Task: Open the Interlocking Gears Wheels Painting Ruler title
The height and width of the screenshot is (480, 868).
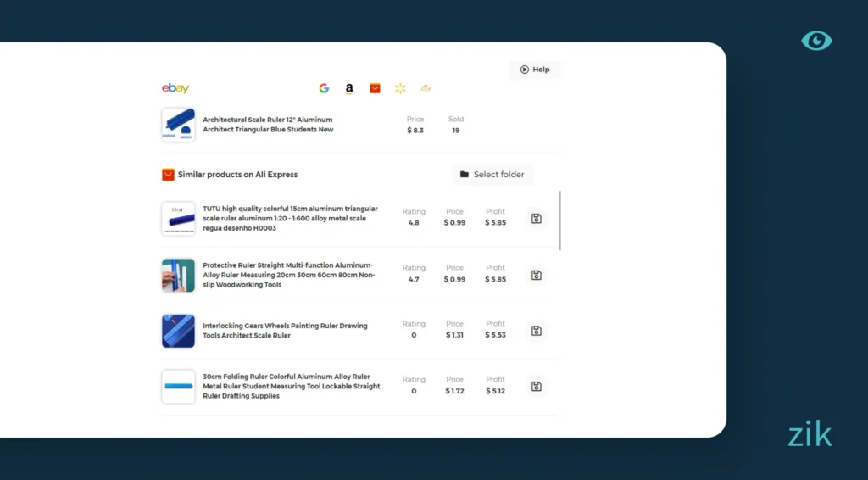Action: 285,331
